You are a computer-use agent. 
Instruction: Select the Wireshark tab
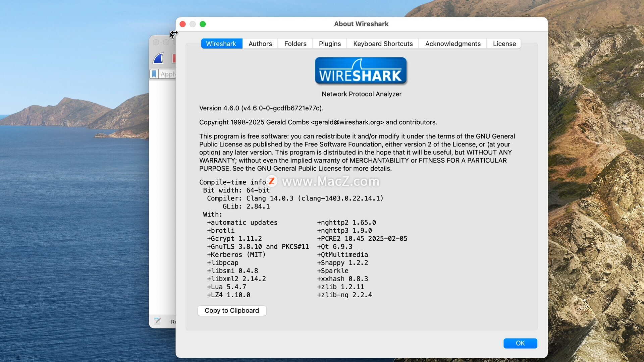[221, 44]
